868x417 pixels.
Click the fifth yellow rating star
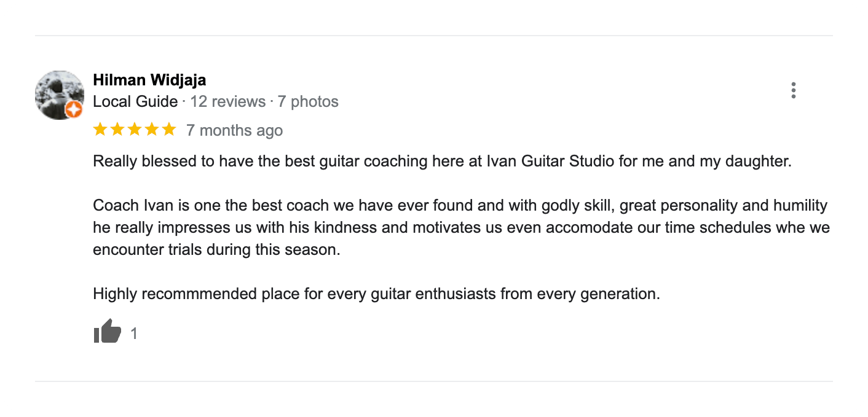[168, 130]
